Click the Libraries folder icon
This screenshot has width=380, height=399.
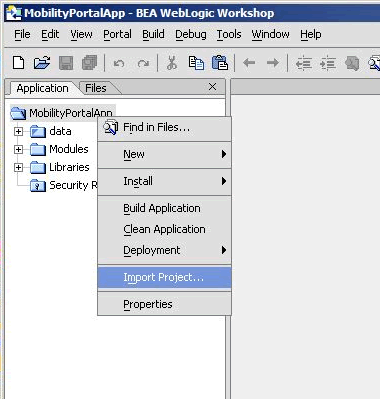click(x=38, y=167)
